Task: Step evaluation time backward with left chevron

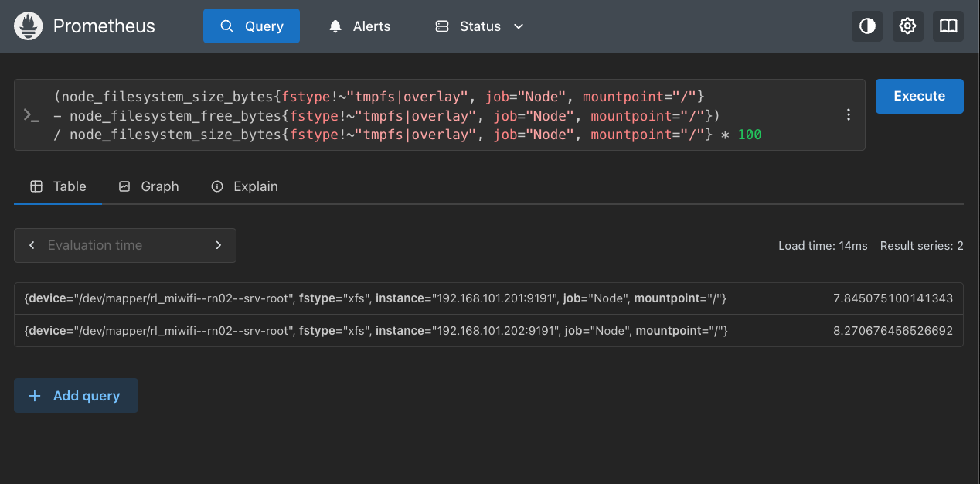Action: [x=32, y=245]
